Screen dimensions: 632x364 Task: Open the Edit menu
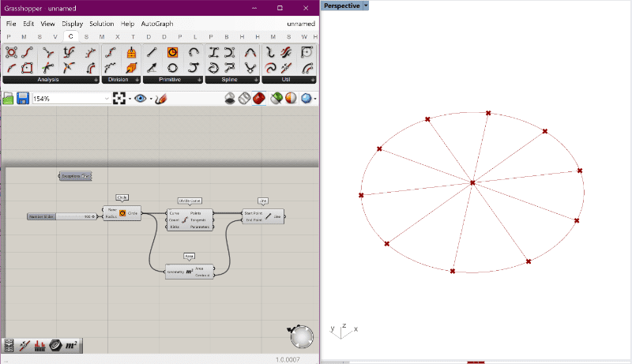coord(28,24)
